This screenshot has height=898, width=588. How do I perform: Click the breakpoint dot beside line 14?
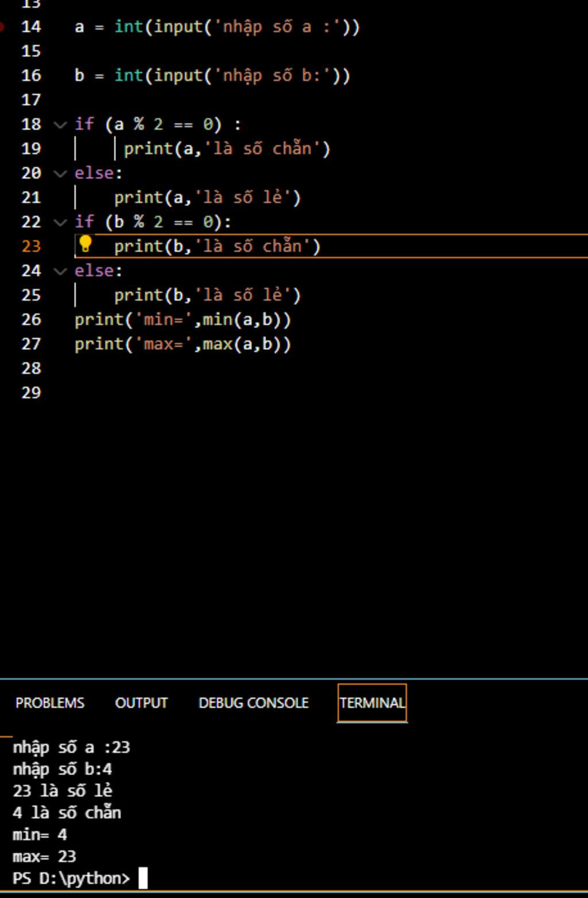(x=3, y=26)
